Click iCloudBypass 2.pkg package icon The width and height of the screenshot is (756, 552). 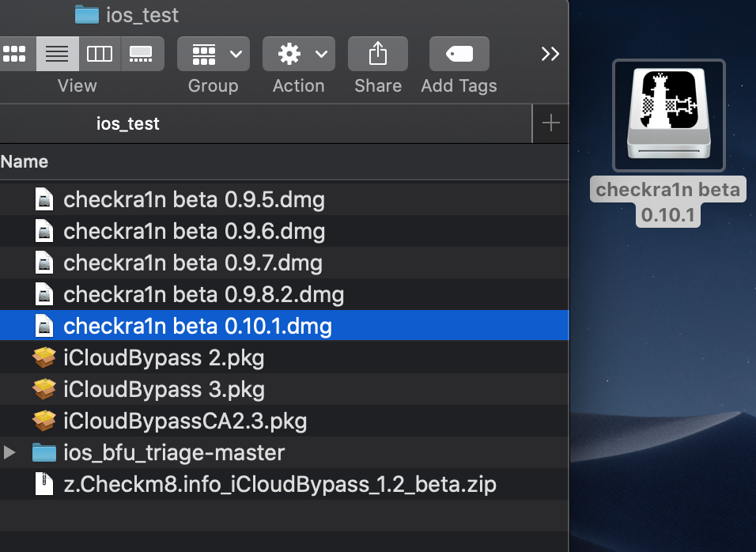pos(44,357)
